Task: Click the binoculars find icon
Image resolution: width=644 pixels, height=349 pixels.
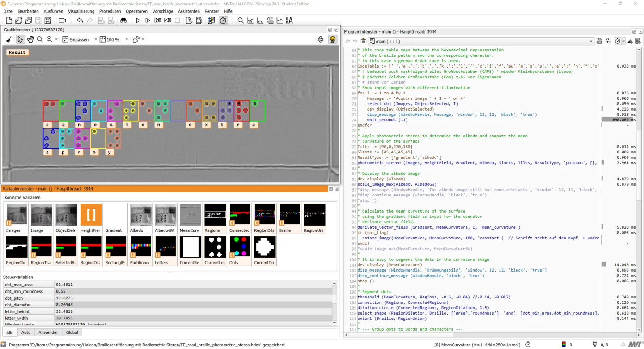Action: (x=123, y=21)
